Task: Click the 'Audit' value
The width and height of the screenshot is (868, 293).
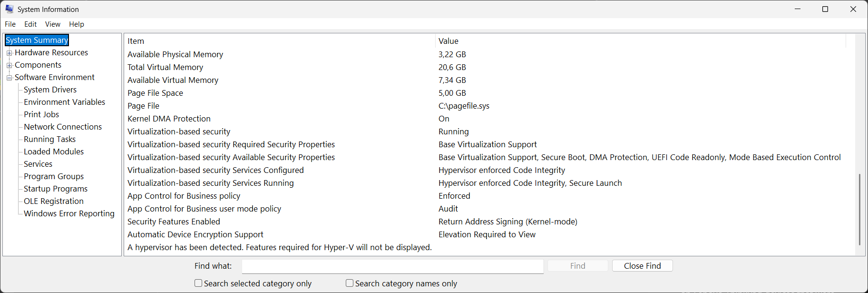Action: (x=448, y=209)
